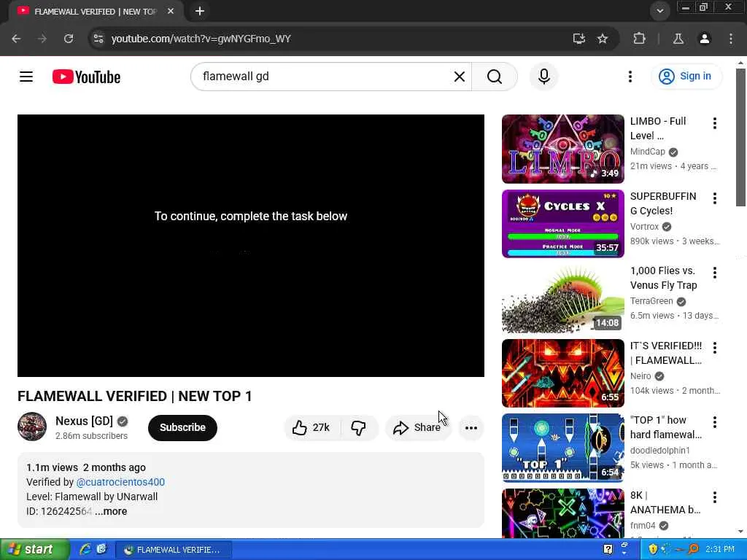
Task: Install app icon in address bar
Action: click(x=578, y=39)
